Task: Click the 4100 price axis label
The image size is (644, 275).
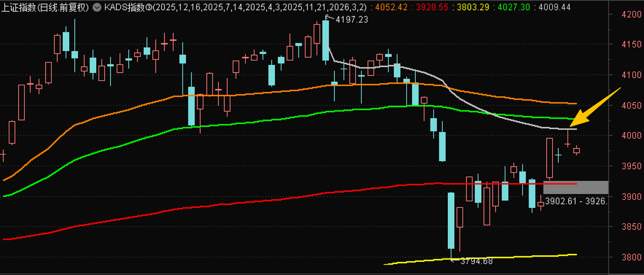Action: (630, 75)
